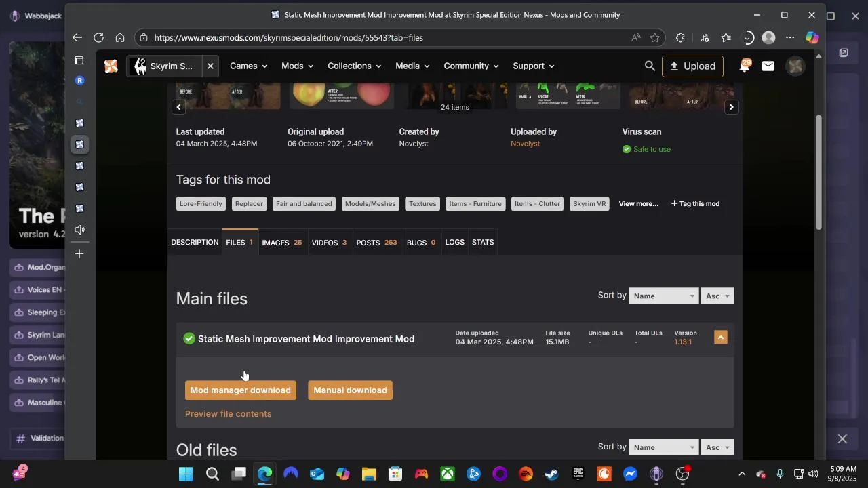Click Tag this mod

pos(695,204)
